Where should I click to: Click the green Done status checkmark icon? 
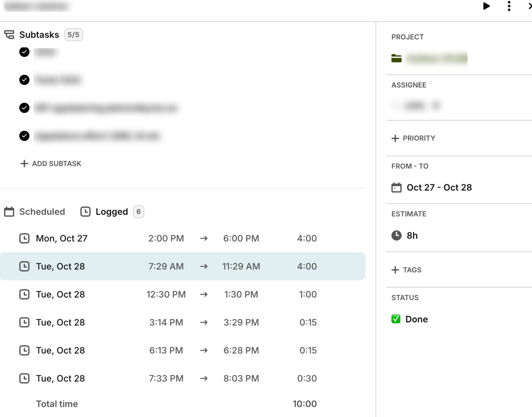click(396, 319)
